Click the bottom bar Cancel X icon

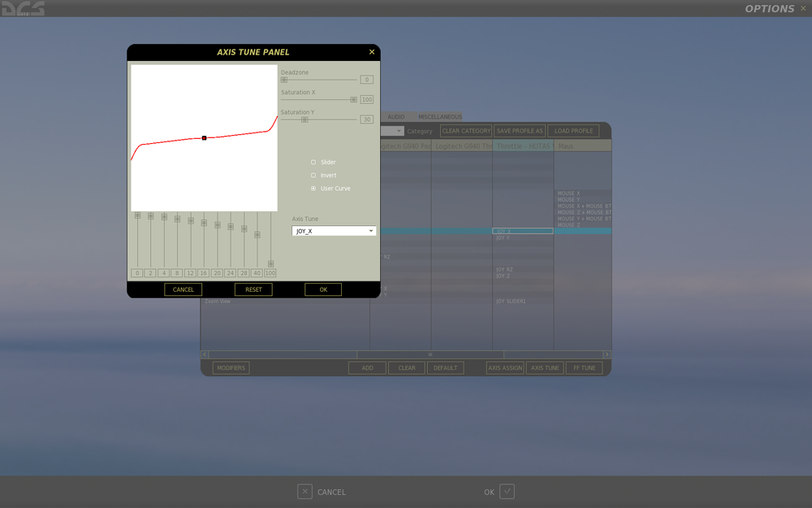tap(304, 492)
